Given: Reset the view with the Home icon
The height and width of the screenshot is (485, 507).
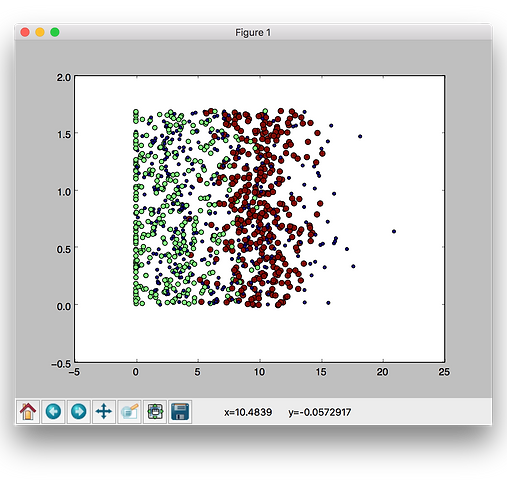Looking at the screenshot, I should click(28, 412).
